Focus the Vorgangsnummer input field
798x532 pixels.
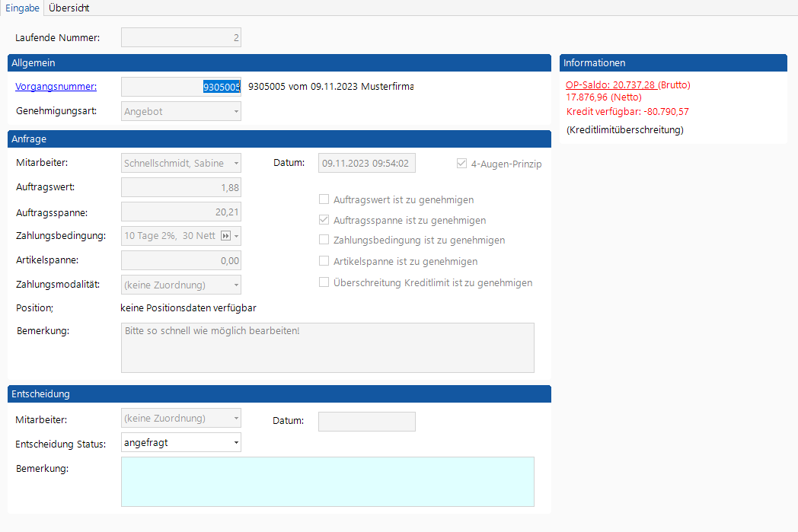tap(181, 87)
